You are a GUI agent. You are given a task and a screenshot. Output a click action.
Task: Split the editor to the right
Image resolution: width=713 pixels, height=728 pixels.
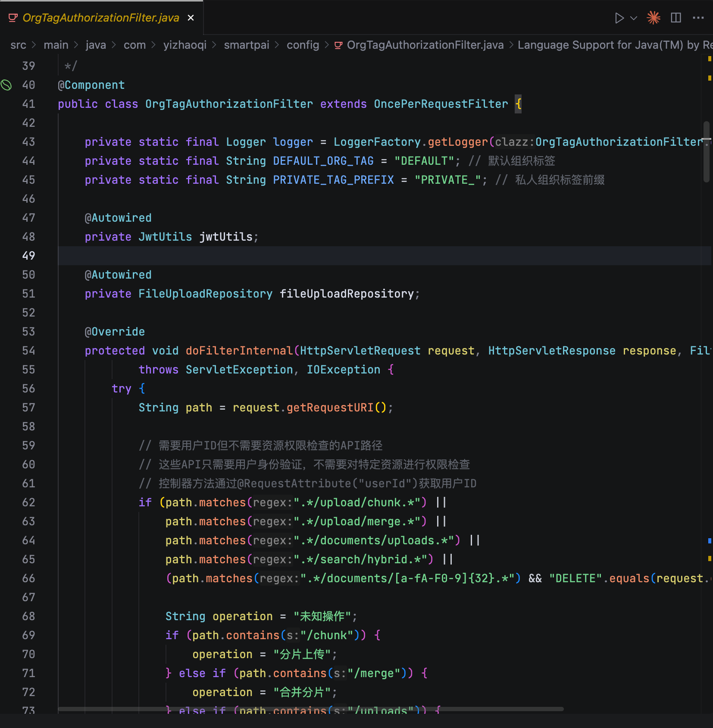(676, 18)
